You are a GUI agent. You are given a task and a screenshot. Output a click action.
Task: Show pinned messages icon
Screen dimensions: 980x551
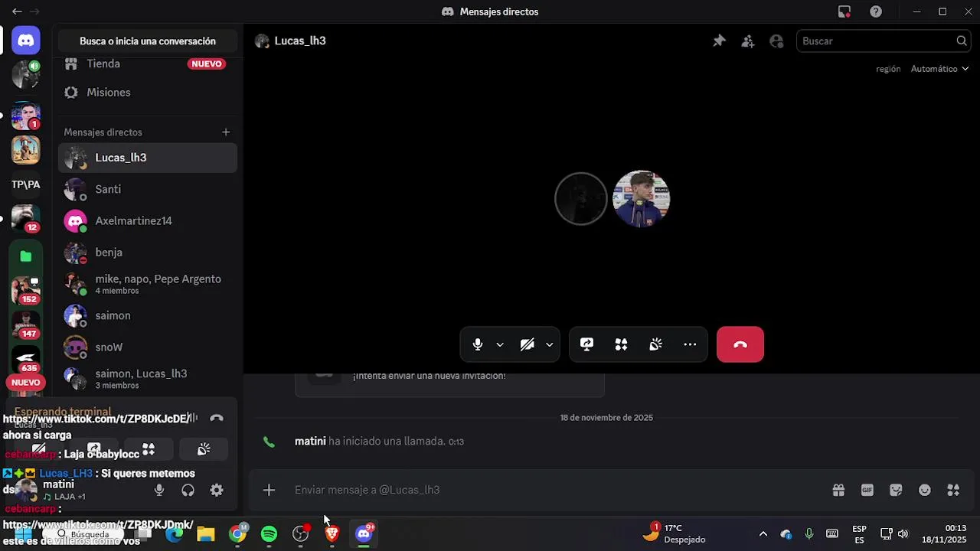pyautogui.click(x=719, y=41)
